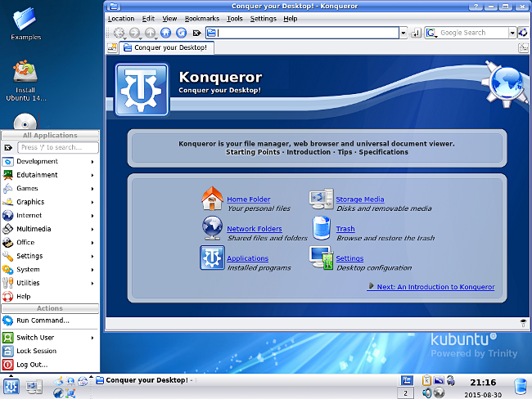
Task: Open the new tab button beside tabs
Action: (112, 47)
